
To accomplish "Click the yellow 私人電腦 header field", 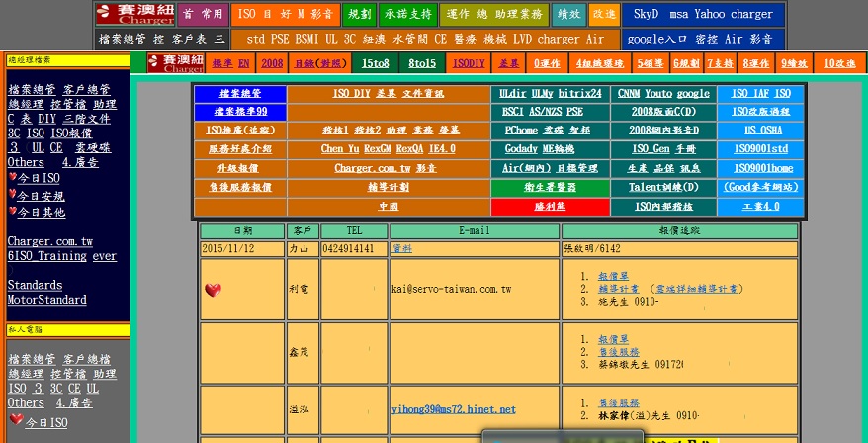I will tap(68, 330).
